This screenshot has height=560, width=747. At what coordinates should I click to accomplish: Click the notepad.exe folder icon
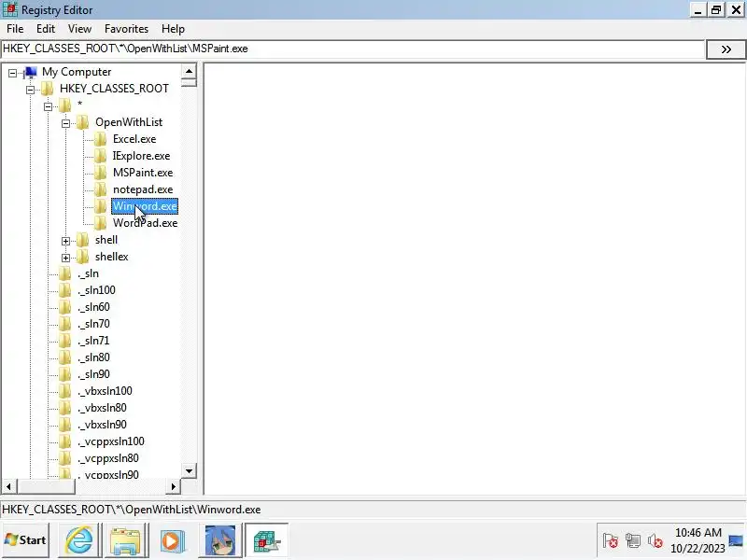[x=100, y=189]
